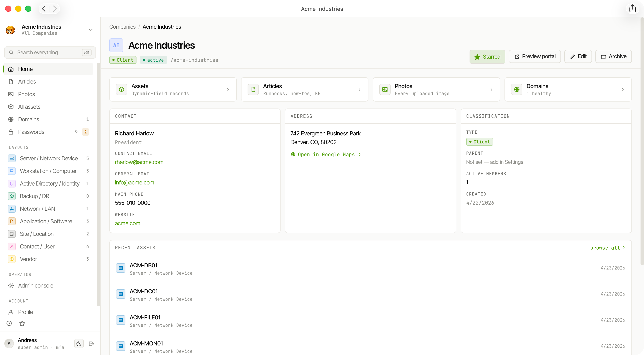Click the share icon in title bar

632,8
